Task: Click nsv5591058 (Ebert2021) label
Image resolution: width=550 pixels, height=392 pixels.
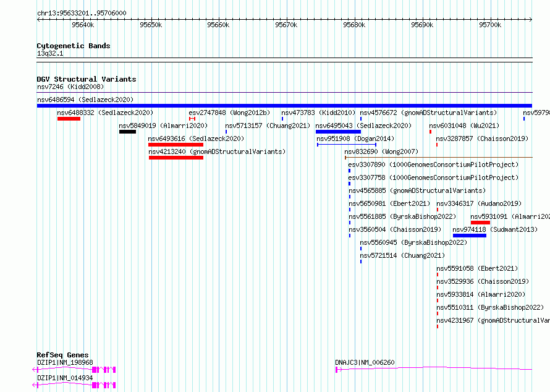Action: (x=477, y=268)
